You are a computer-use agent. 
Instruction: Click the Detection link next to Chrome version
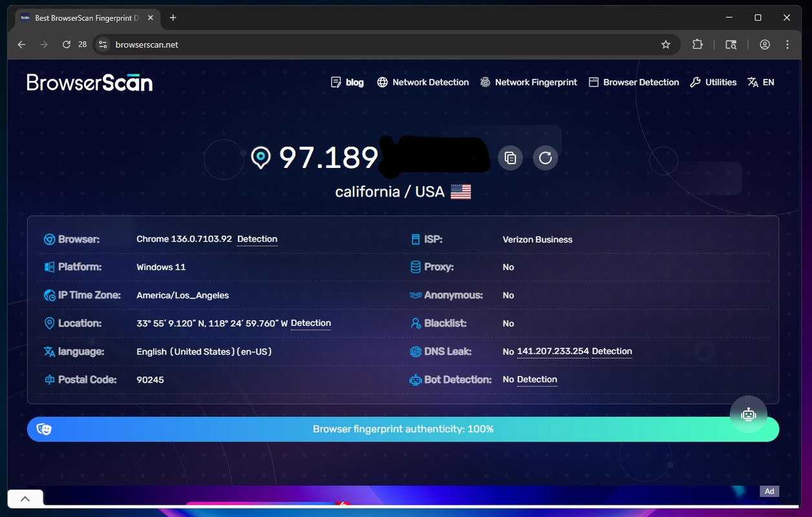coord(257,239)
